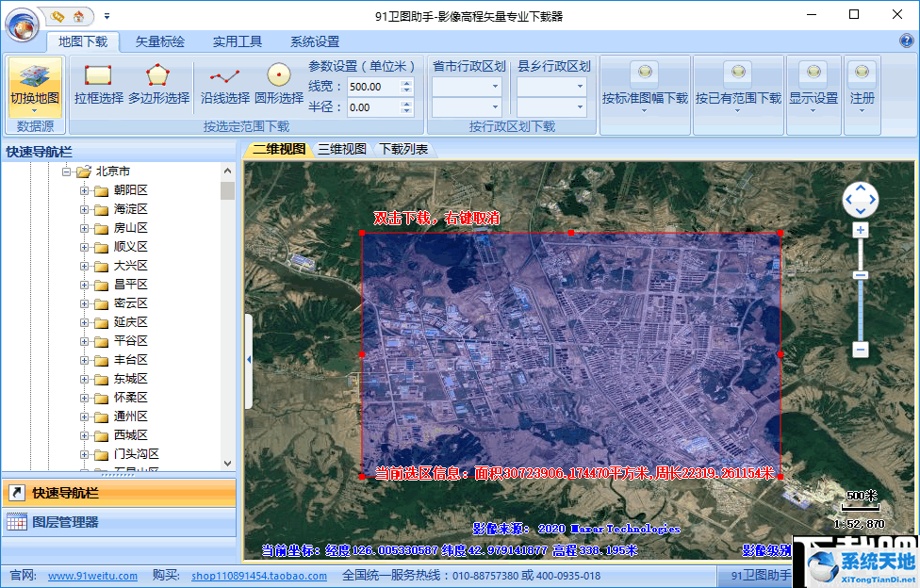Select 西城区 in the tree
Image resolution: width=920 pixels, height=588 pixels.
[x=130, y=434]
